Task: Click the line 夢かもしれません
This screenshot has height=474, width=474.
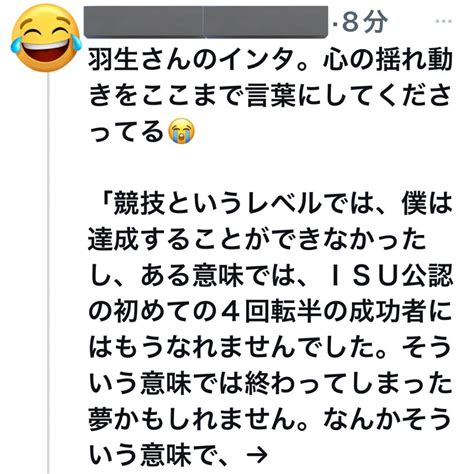Action: coord(192,419)
